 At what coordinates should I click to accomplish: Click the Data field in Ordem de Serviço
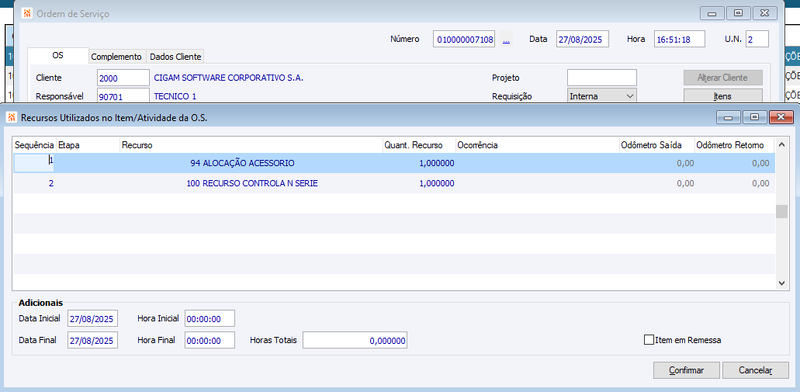[582, 39]
